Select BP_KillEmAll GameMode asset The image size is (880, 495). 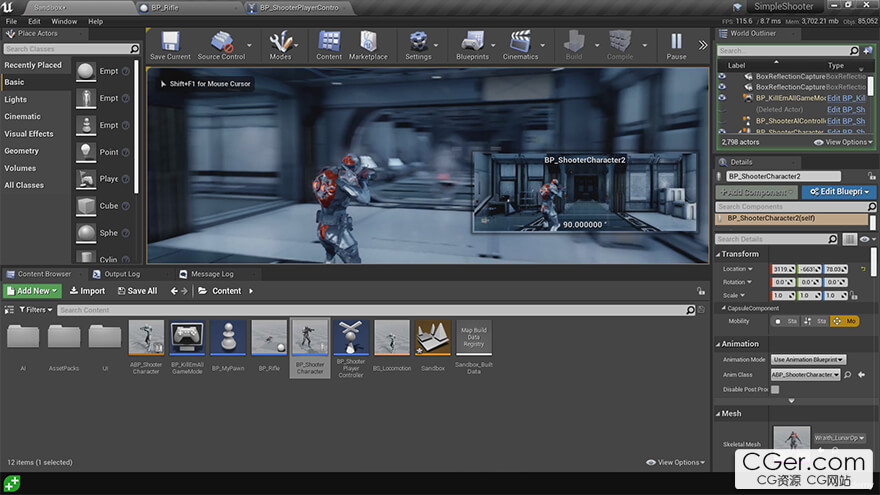point(187,347)
